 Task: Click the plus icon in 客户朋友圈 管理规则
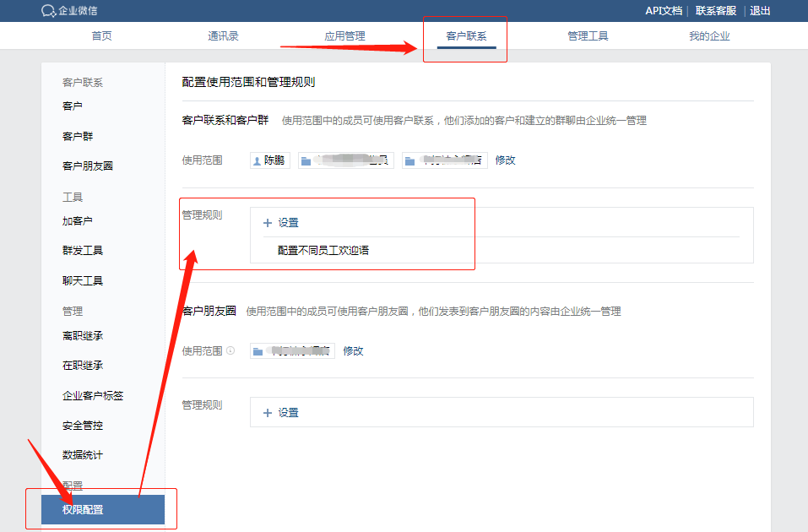(268, 413)
